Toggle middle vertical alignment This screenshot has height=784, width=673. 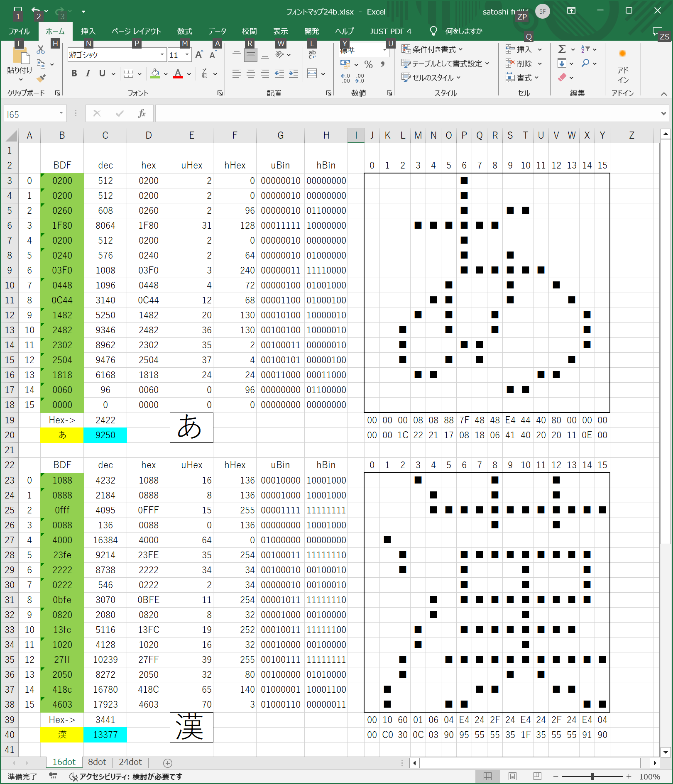(250, 54)
